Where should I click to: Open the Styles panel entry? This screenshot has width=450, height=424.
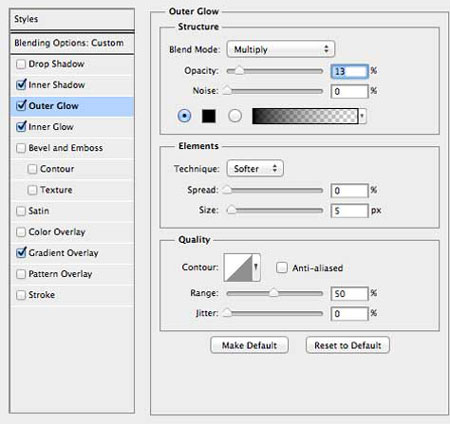(72, 19)
